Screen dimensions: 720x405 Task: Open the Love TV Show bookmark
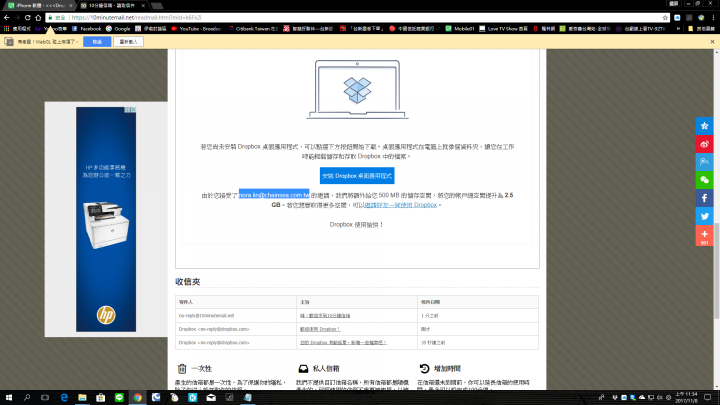503,28
